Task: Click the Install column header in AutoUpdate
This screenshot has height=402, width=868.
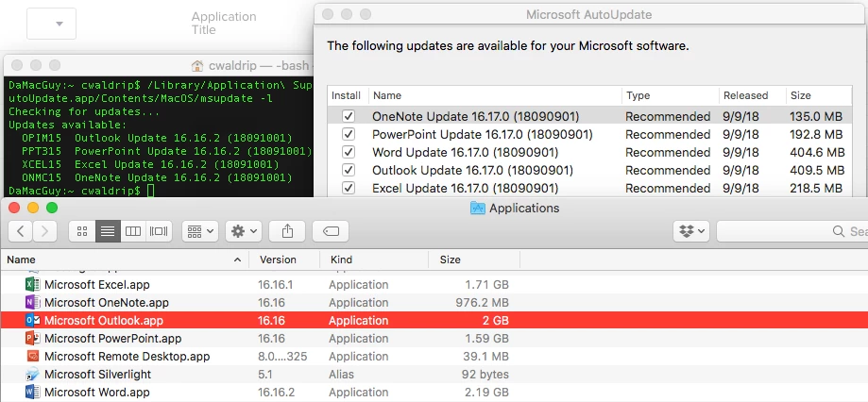Action: pyautogui.click(x=346, y=95)
